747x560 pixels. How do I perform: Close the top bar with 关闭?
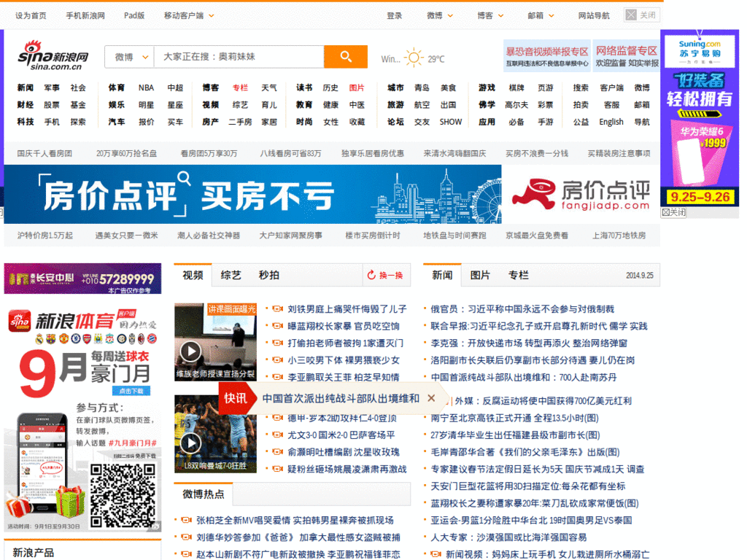(x=642, y=15)
